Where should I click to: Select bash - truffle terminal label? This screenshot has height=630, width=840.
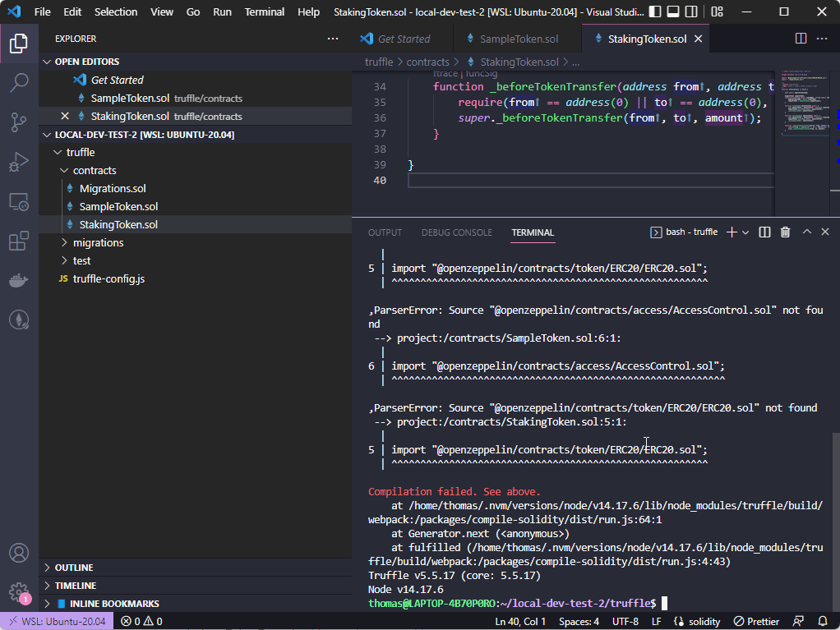684,232
